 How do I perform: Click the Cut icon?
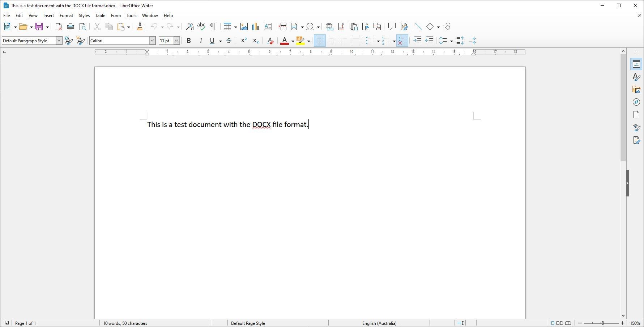97,26
